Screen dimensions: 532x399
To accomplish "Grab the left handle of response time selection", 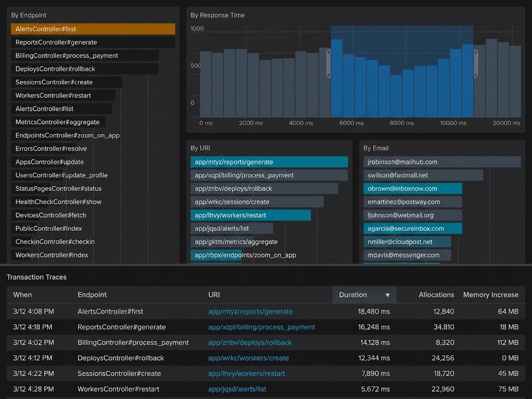I will [328, 63].
